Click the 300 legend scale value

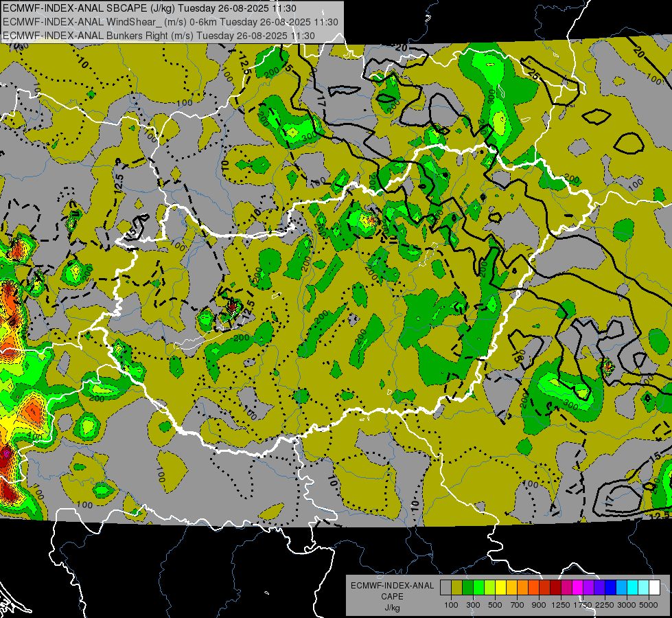pyautogui.click(x=473, y=605)
